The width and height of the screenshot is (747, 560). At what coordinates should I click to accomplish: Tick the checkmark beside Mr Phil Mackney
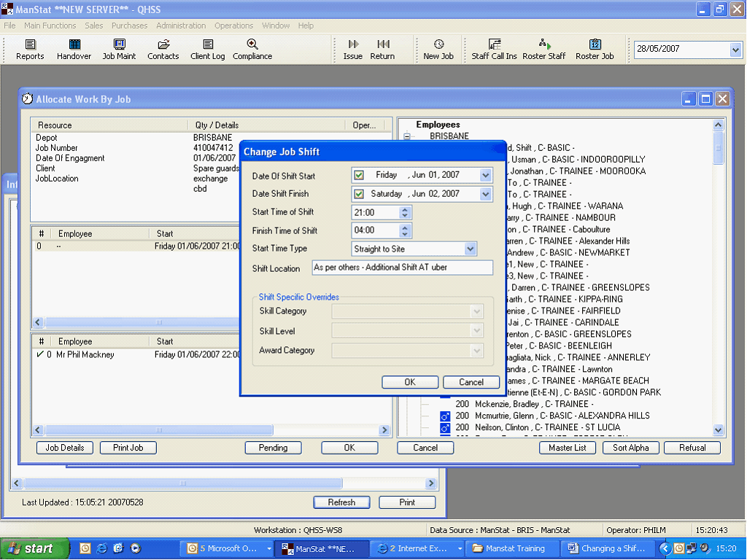coord(39,355)
